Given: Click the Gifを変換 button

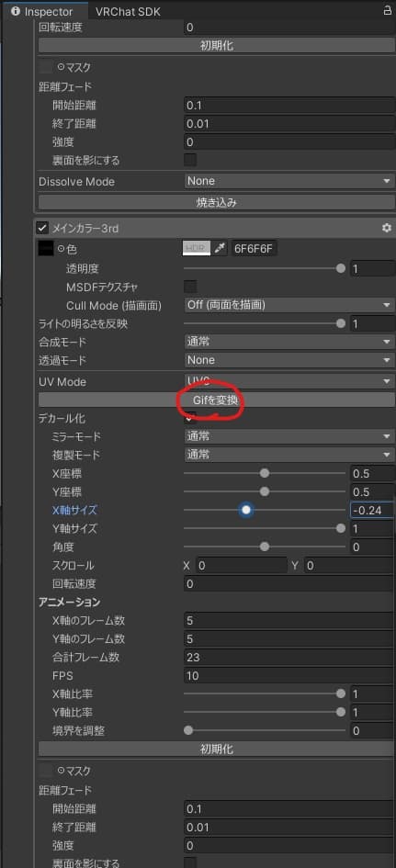Looking at the screenshot, I should [217, 400].
